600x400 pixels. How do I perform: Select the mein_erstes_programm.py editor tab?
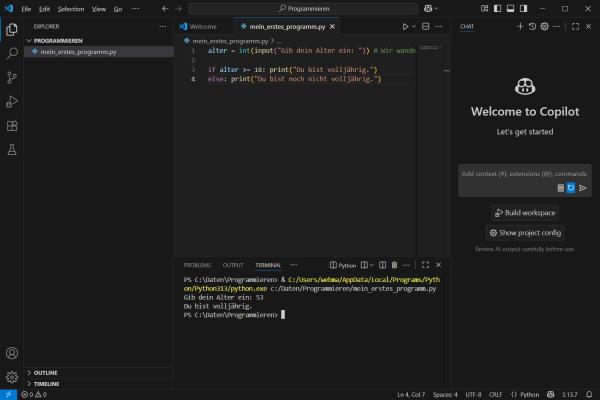[x=284, y=26]
